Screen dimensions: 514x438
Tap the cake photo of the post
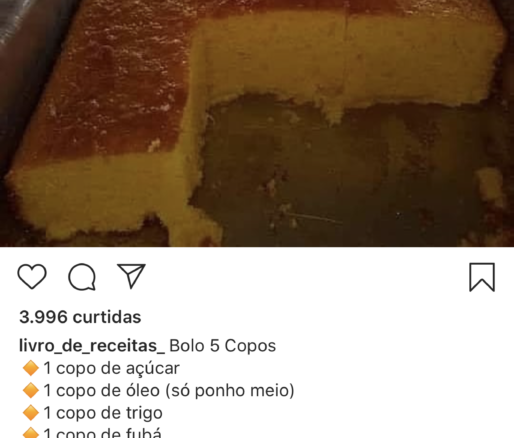click(257, 123)
